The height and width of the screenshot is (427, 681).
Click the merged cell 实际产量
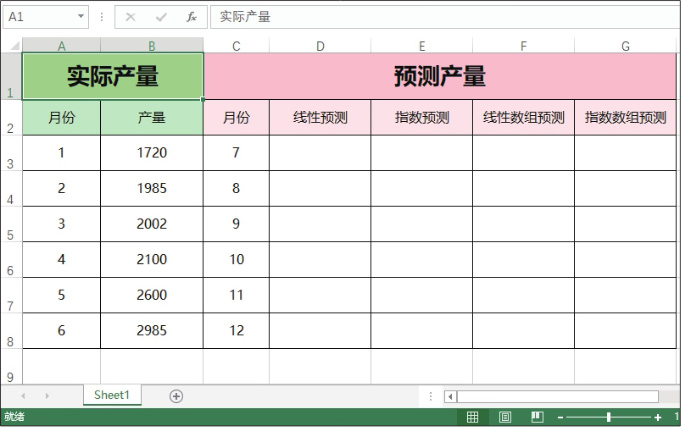click(x=113, y=76)
